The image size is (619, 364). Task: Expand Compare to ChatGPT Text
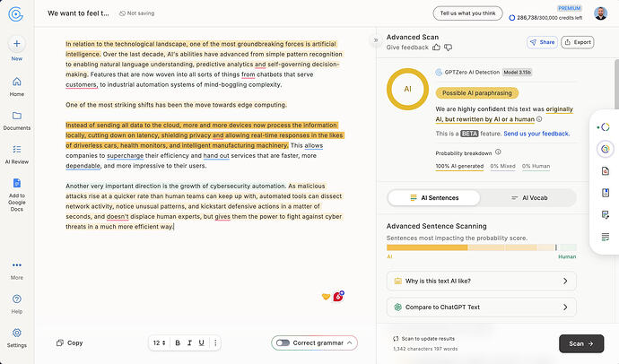tap(481, 307)
